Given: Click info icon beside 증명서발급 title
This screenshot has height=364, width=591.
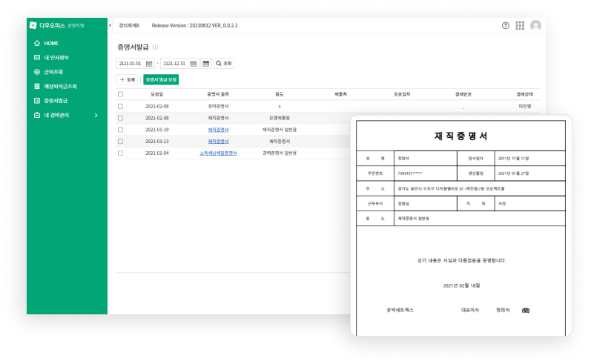Looking at the screenshot, I should tap(155, 47).
